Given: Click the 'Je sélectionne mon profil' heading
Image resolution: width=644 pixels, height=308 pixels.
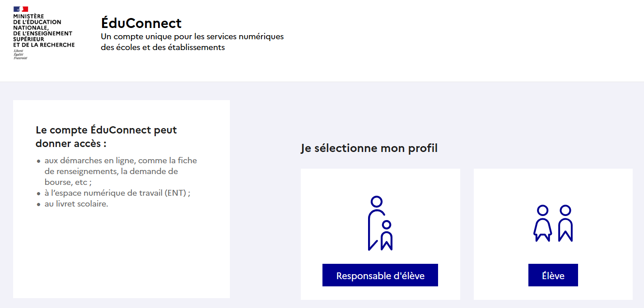Looking at the screenshot, I should (x=369, y=148).
